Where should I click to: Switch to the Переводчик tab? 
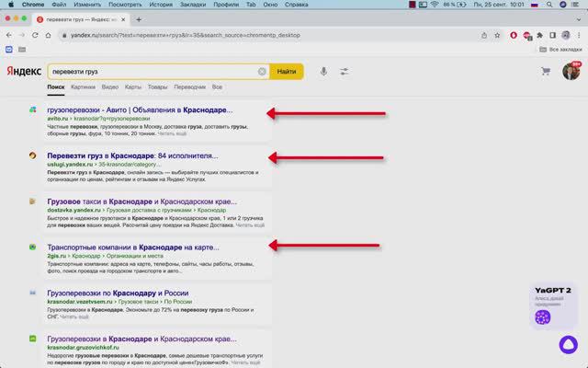click(190, 86)
